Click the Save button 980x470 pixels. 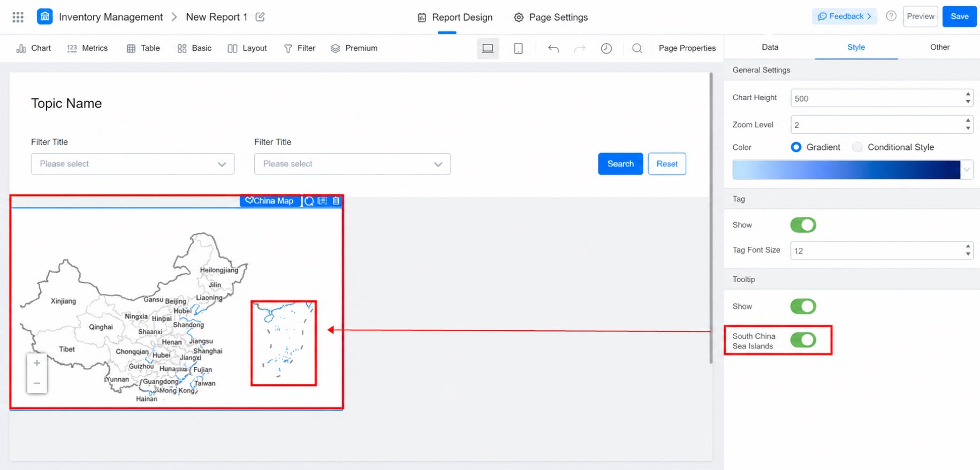(x=959, y=16)
